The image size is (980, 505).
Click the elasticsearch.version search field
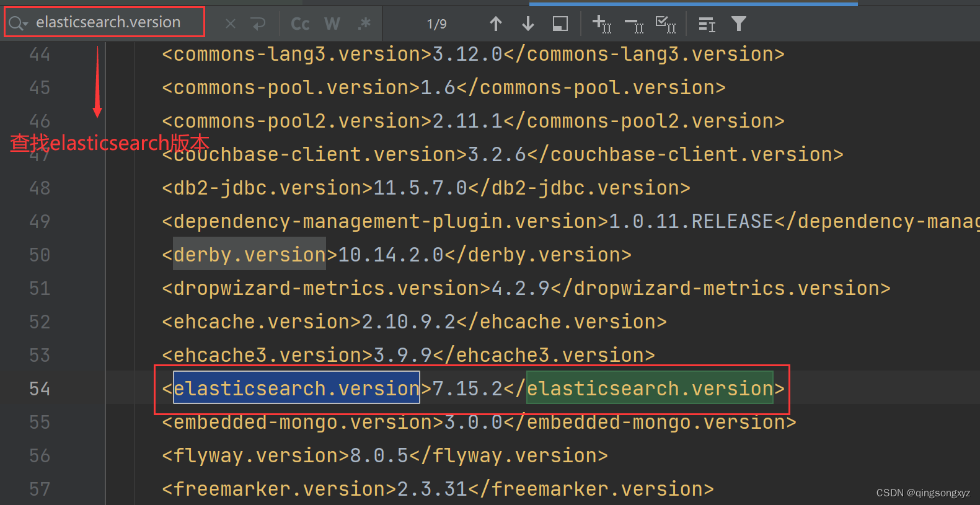(x=108, y=22)
